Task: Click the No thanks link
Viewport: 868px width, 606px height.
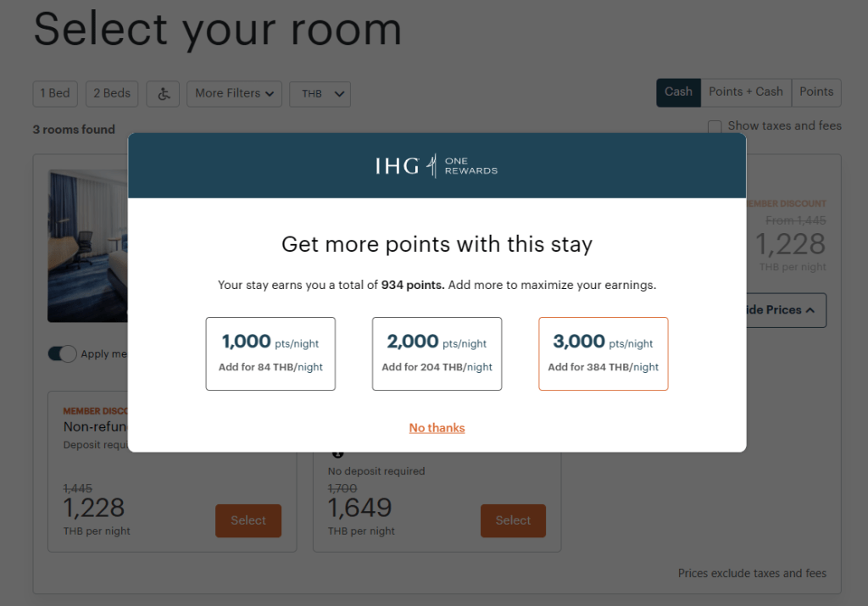Action: click(437, 428)
